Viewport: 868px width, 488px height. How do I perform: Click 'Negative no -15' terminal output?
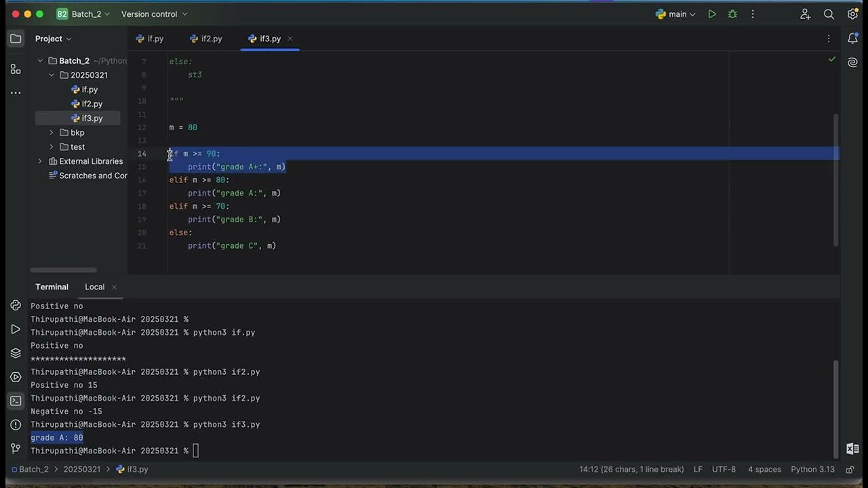tap(66, 411)
